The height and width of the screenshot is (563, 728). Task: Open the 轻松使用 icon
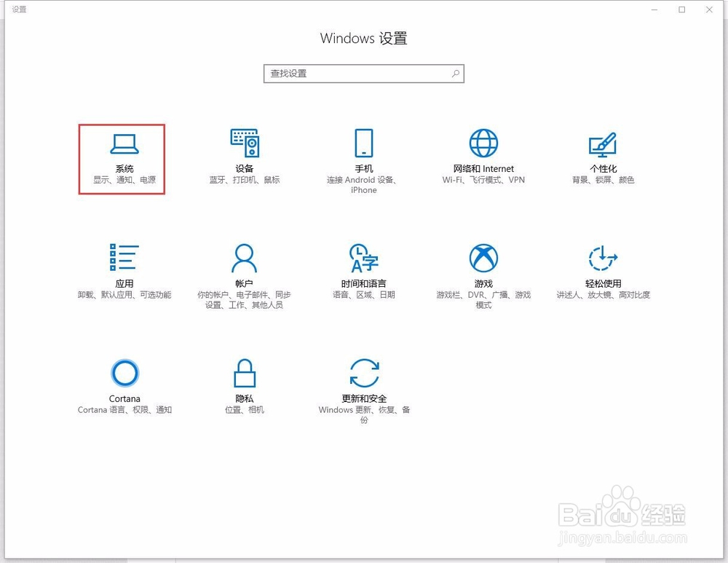tap(603, 258)
